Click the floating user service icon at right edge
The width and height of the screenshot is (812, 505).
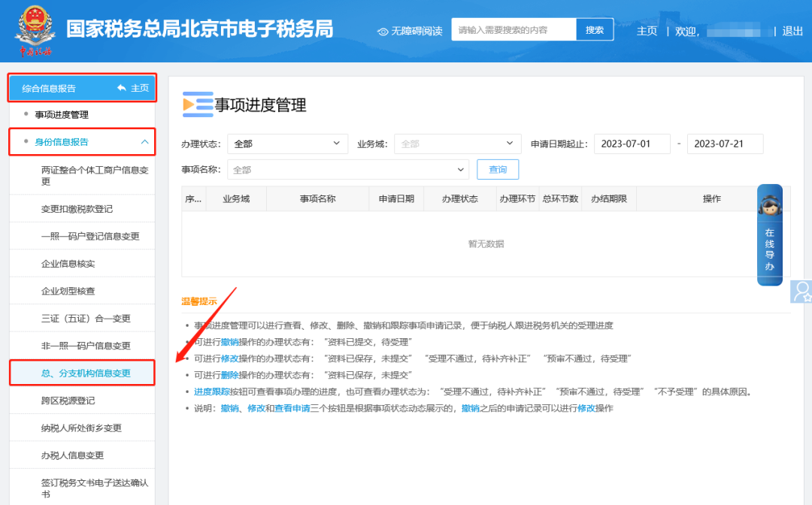click(x=801, y=292)
